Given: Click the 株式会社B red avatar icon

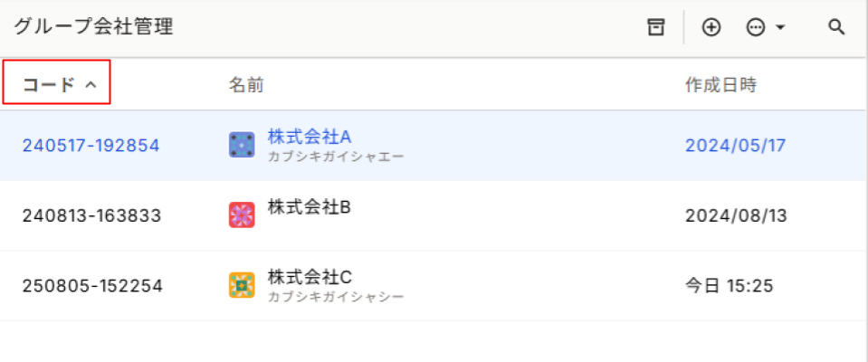Looking at the screenshot, I should click(242, 214).
